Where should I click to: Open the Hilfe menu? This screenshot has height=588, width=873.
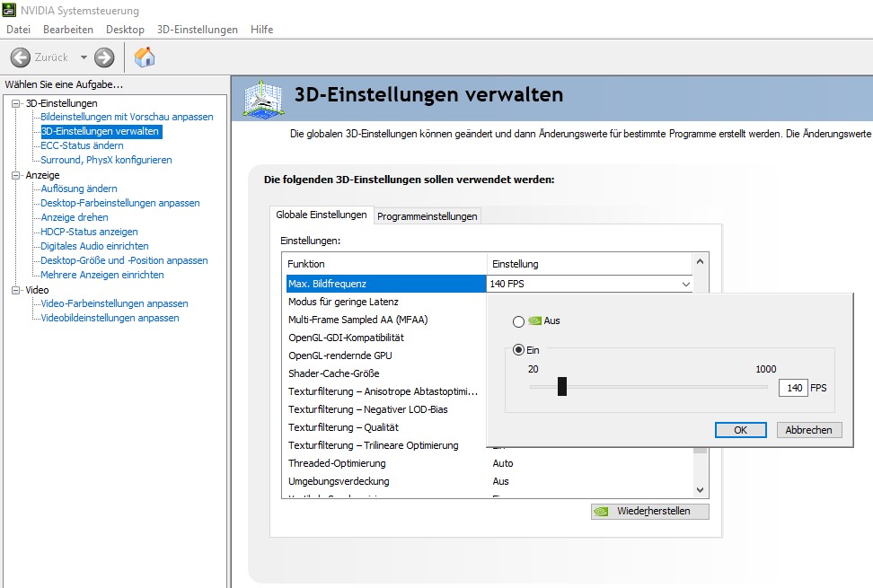[x=261, y=30]
